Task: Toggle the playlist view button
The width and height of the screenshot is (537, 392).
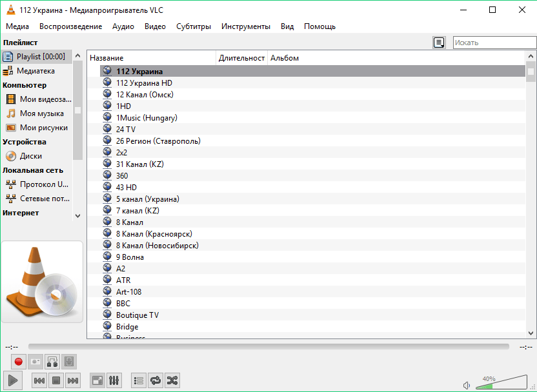Action: 139,380
